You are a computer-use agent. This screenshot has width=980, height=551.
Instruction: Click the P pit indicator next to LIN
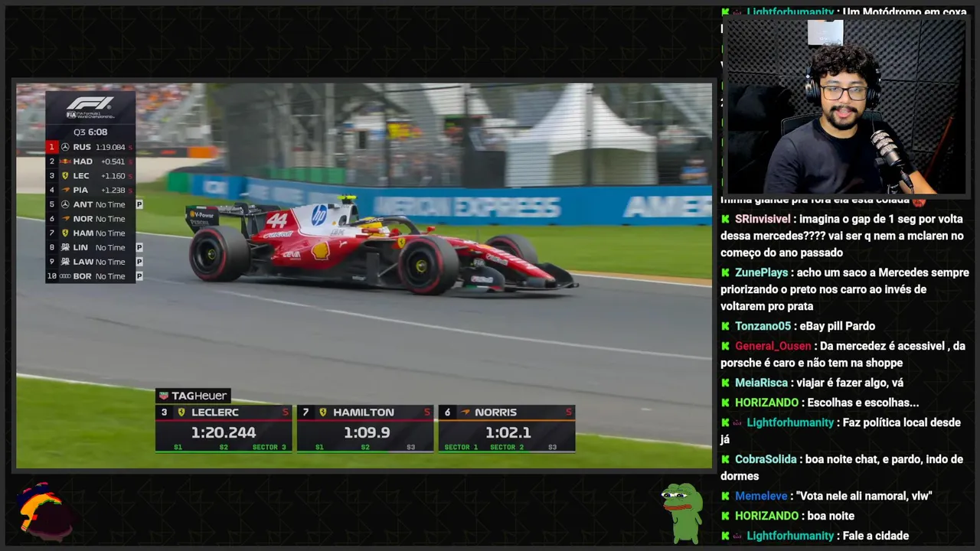point(139,247)
